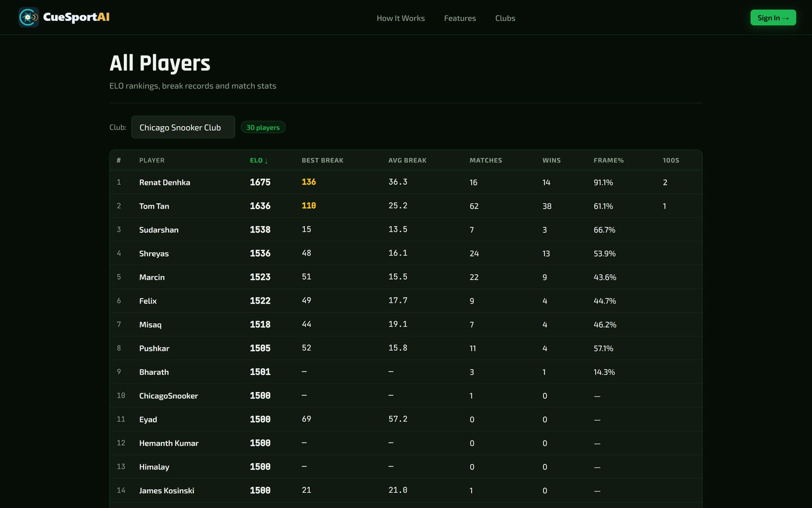812x508 pixels.
Task: Sort by Player column header
Action: click(152, 161)
